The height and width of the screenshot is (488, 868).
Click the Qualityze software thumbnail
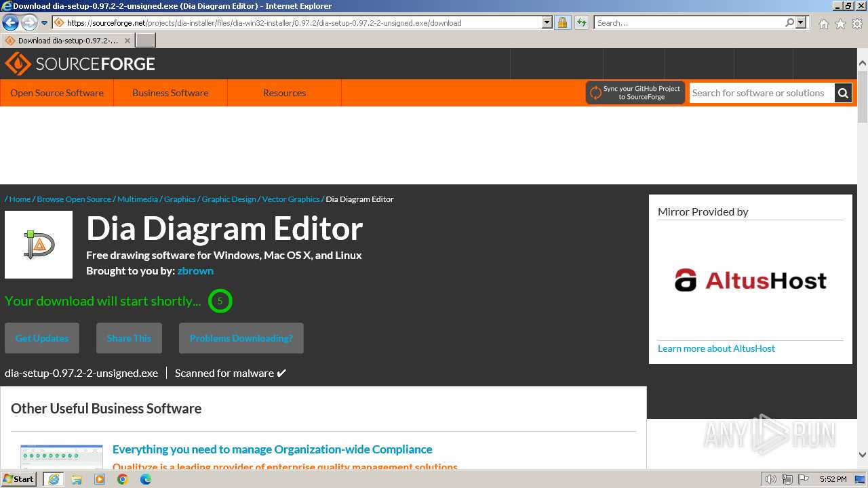tap(62, 457)
